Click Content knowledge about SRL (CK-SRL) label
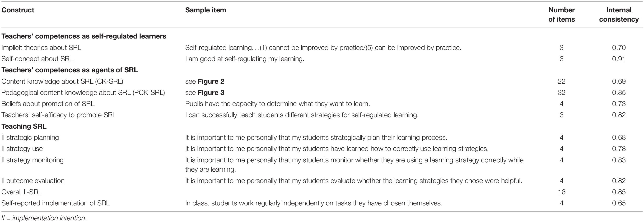 (62, 82)
